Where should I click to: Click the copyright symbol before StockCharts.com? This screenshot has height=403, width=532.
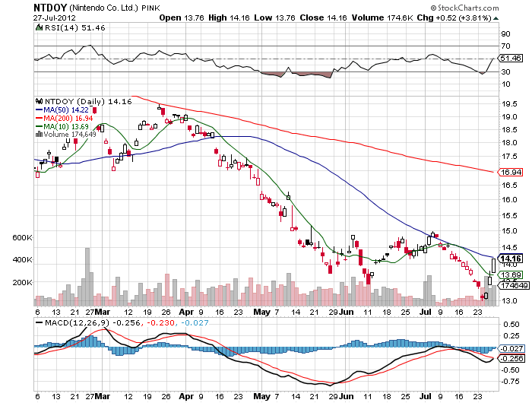(433, 8)
